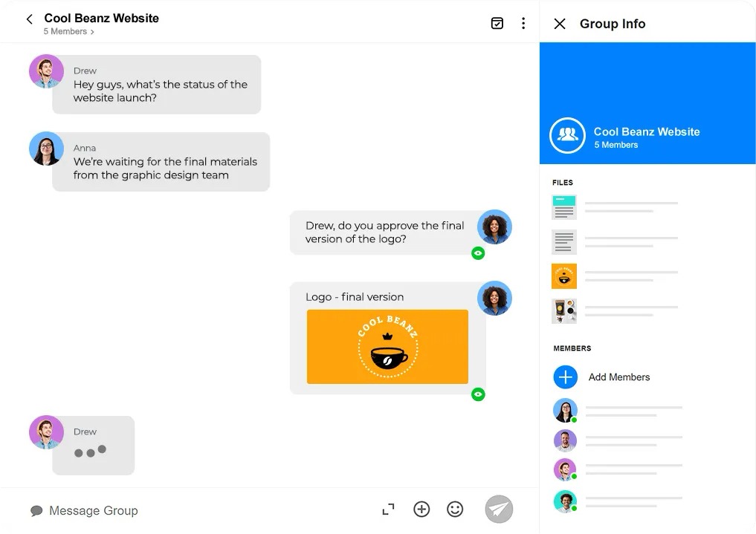
Task: Collapse the Group Info panel with the X
Action: (559, 24)
